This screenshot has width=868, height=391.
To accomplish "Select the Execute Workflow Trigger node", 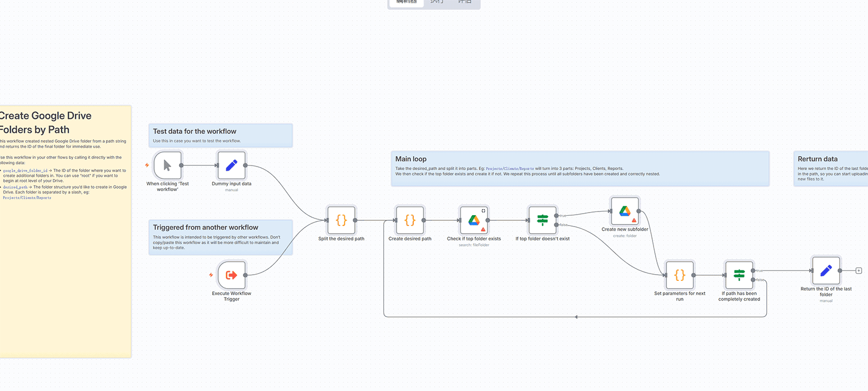I will (231, 275).
